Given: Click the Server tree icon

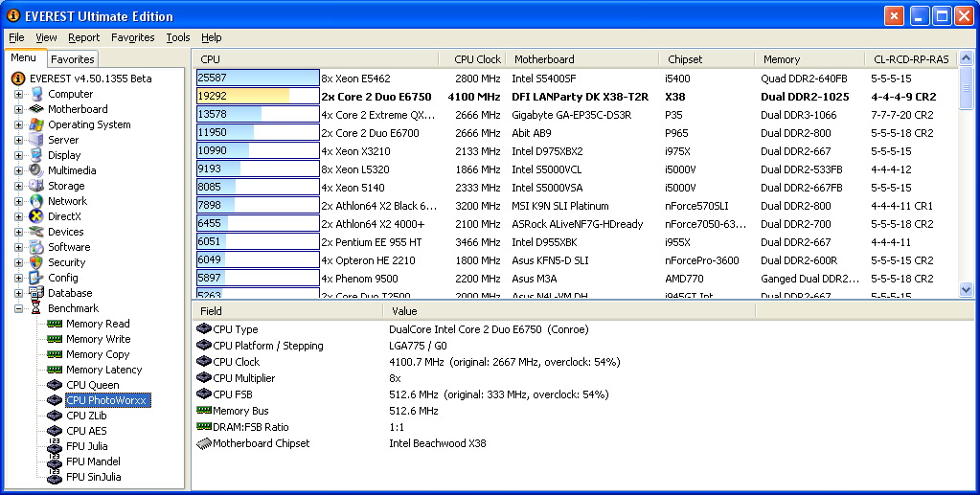Looking at the screenshot, I should (36, 140).
